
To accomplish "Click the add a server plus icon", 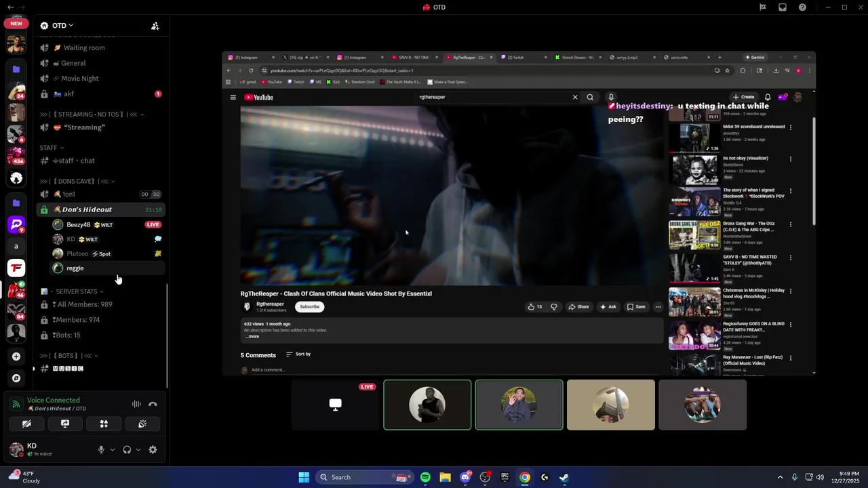I will point(16,356).
